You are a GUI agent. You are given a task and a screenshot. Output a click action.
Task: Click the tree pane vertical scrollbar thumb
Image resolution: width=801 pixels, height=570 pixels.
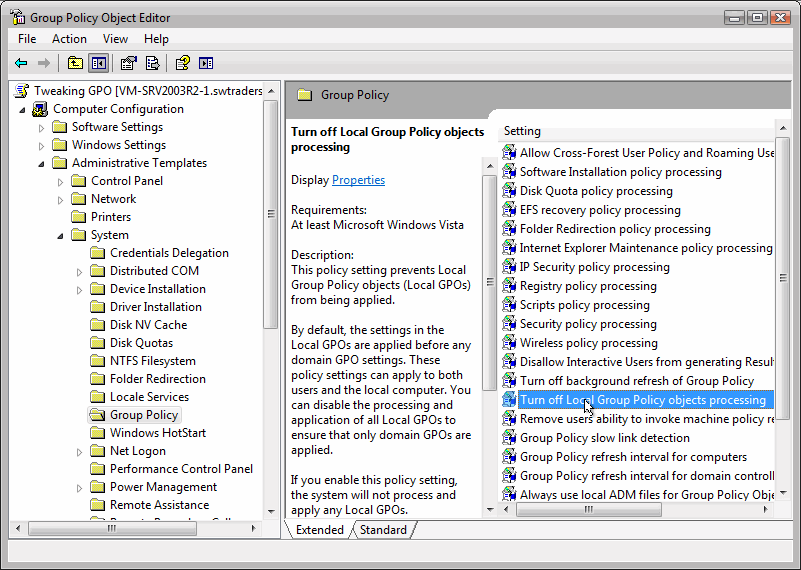click(x=271, y=215)
